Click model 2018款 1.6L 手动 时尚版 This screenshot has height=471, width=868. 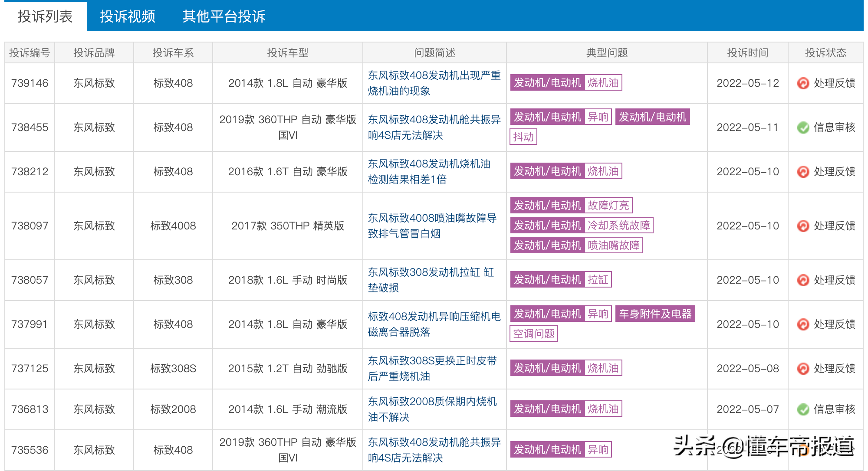288,280
